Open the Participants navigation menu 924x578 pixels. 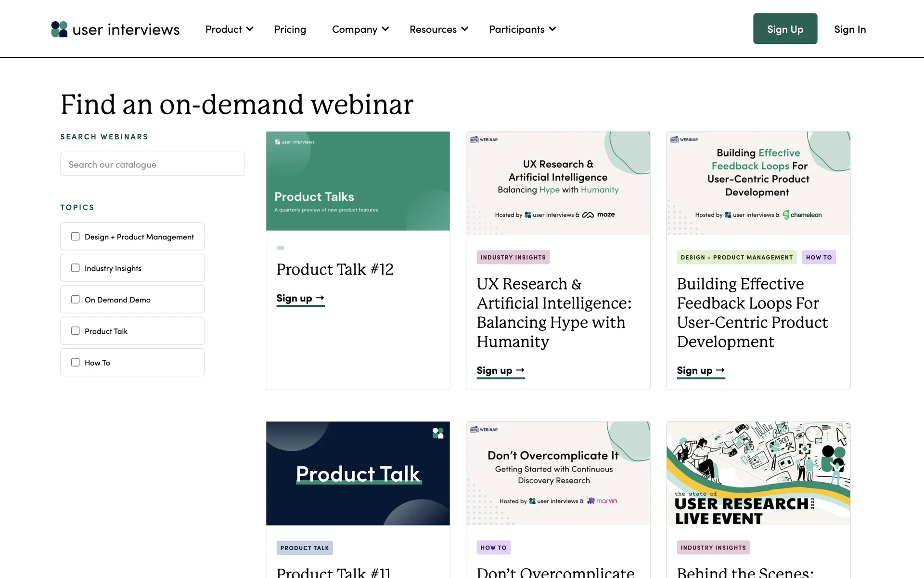[522, 29]
